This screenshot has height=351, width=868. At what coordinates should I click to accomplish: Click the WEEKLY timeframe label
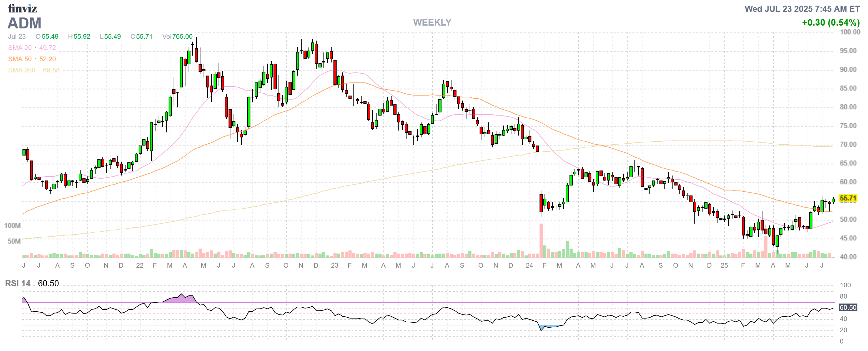tap(432, 22)
